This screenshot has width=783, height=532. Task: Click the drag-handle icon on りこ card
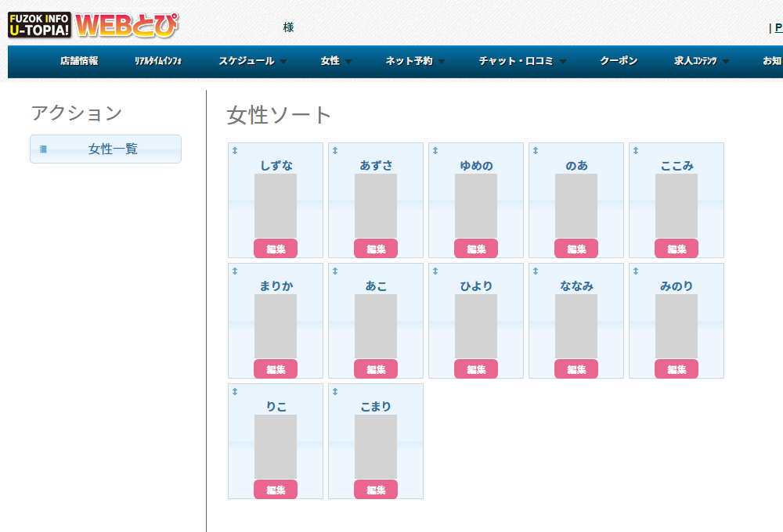click(235, 391)
